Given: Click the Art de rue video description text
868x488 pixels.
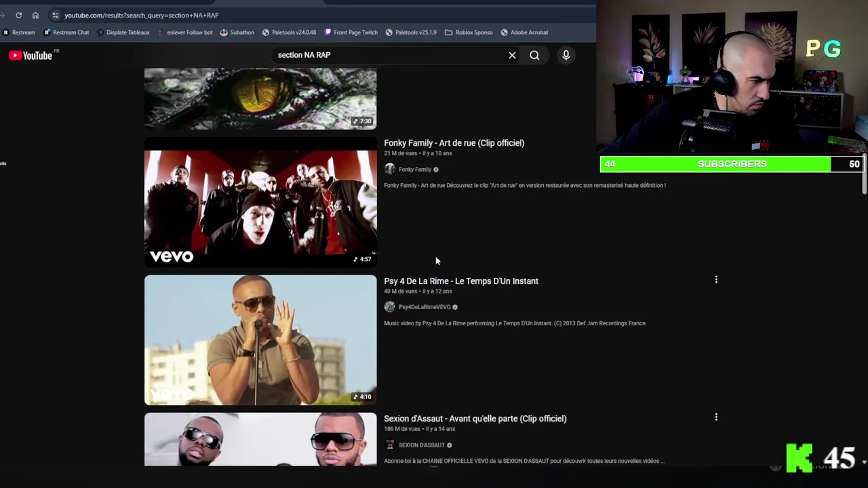Looking at the screenshot, I should pyautogui.click(x=525, y=185).
